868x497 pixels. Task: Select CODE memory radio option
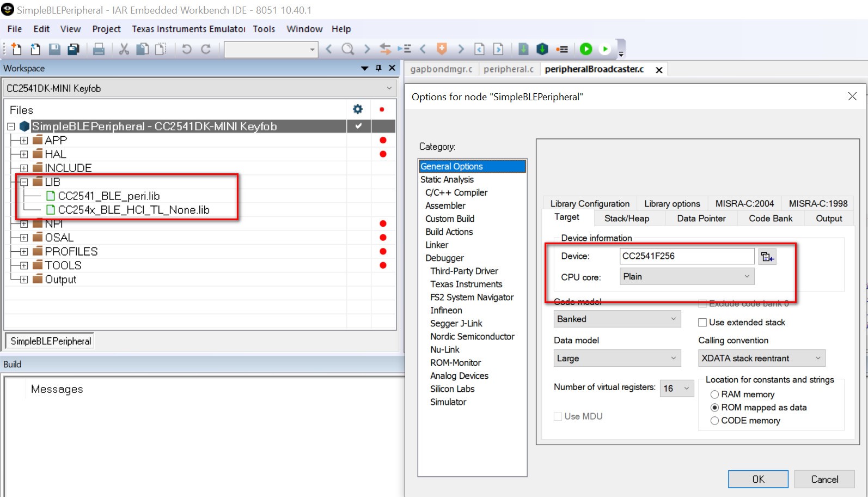point(714,421)
